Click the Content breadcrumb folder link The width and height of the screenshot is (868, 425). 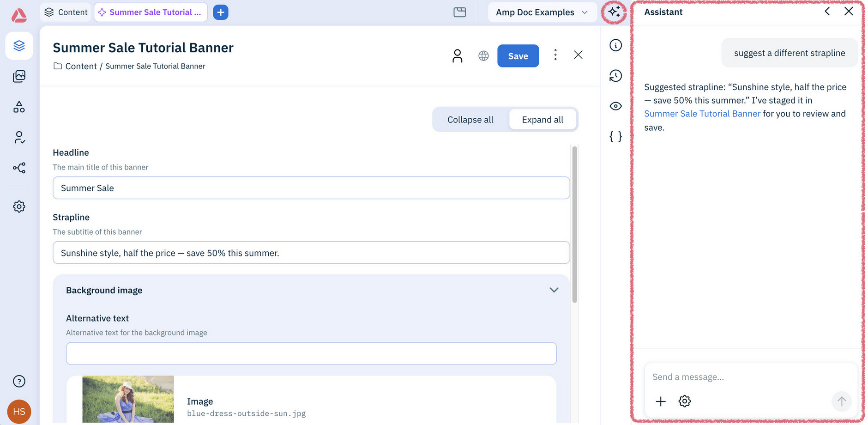click(75, 66)
